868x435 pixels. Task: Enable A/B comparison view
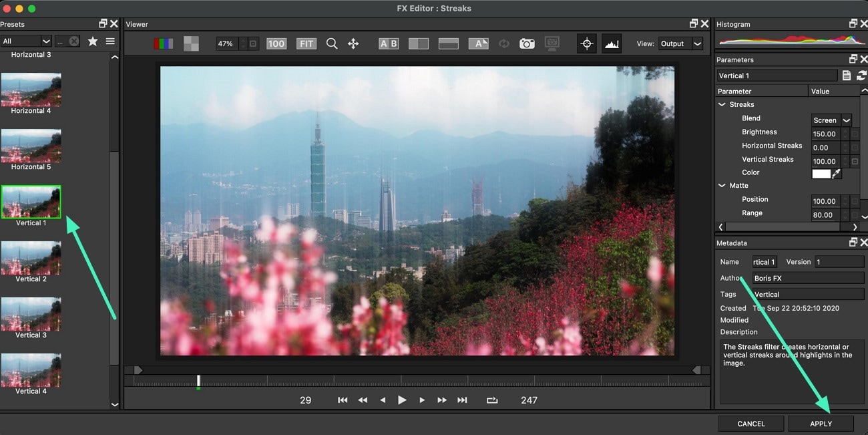[x=388, y=43]
